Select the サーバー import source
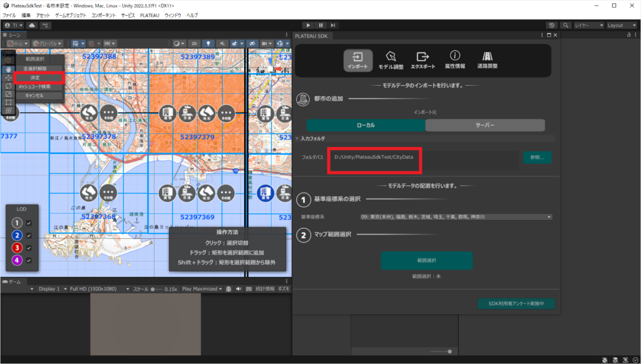Screen dimensions: 641x364 pyautogui.click(x=485, y=125)
